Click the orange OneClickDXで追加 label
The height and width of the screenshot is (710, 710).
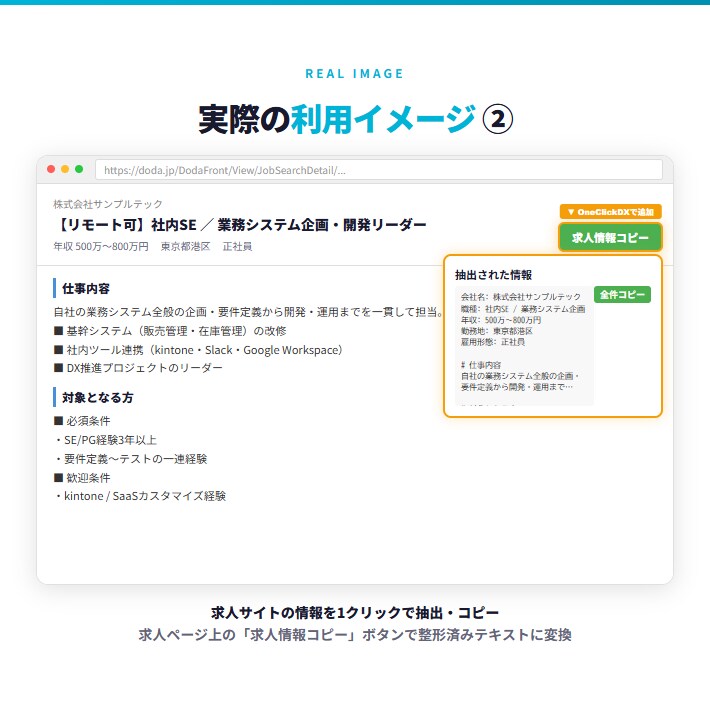click(610, 212)
